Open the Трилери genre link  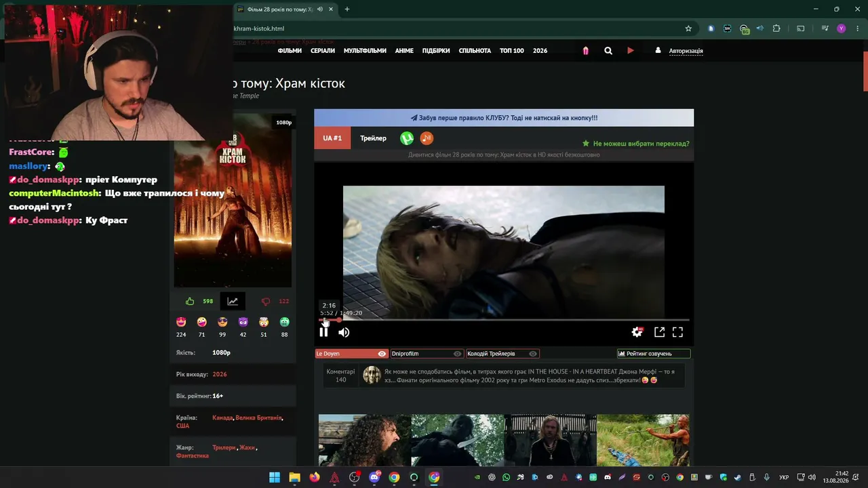point(224,447)
